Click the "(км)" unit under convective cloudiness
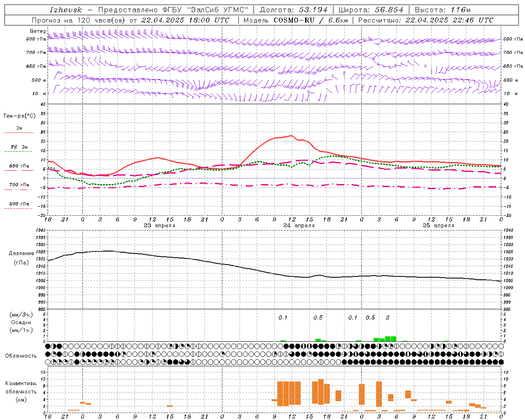 click(x=21, y=399)
